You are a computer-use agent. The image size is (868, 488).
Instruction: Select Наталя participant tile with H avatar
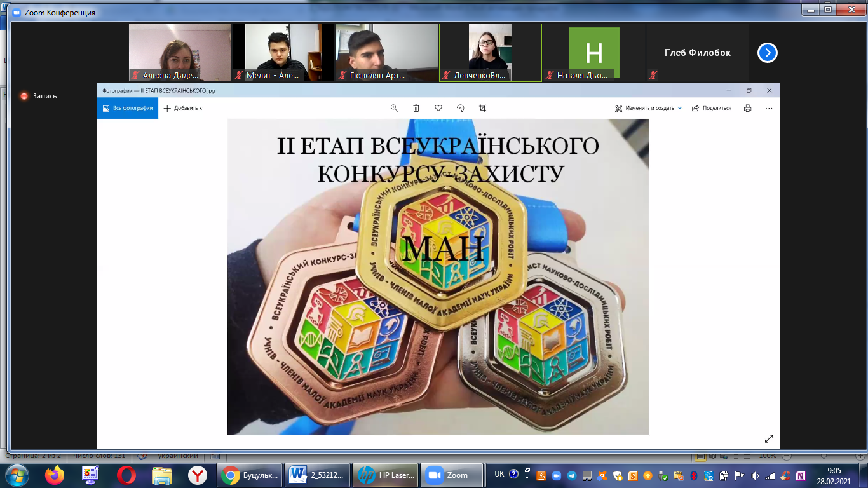tap(593, 53)
